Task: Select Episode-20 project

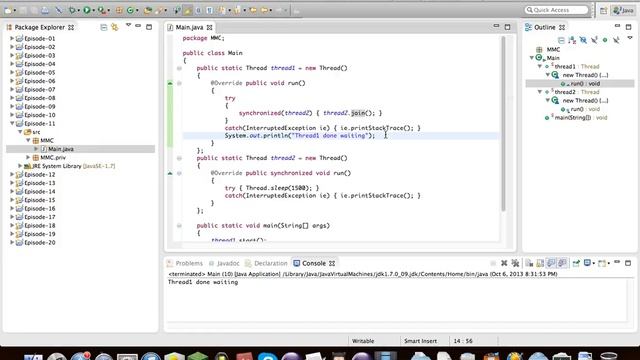Action: pyautogui.click(x=39, y=242)
